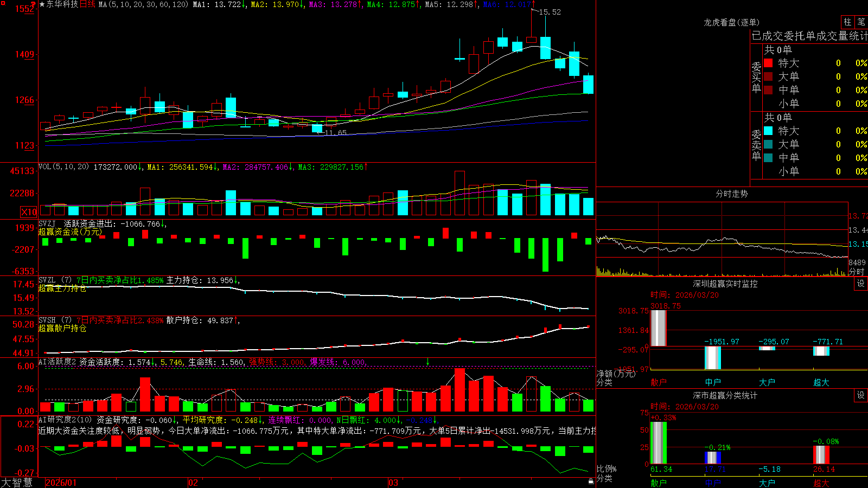Click the 分时走势 panel title

(x=731, y=194)
